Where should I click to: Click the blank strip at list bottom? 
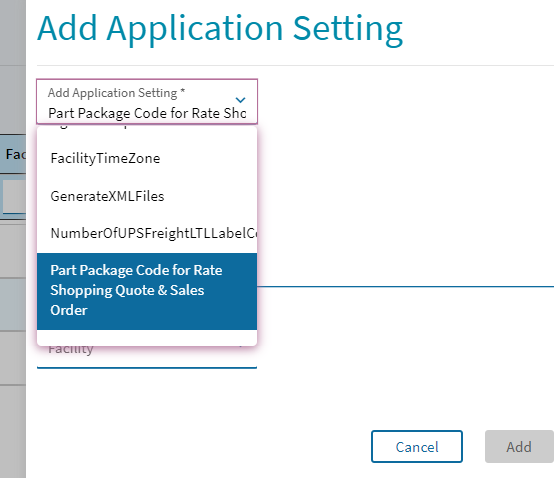147,338
